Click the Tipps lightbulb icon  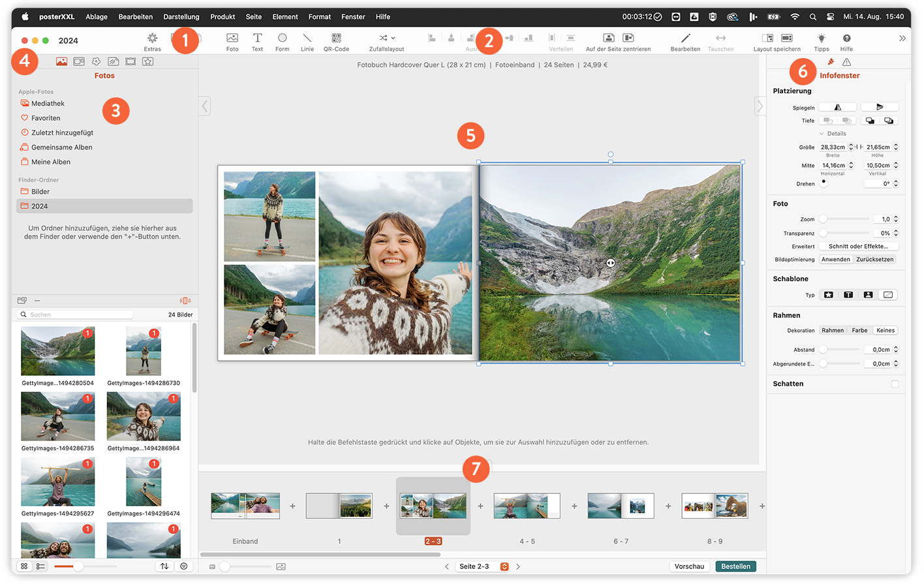click(x=821, y=38)
